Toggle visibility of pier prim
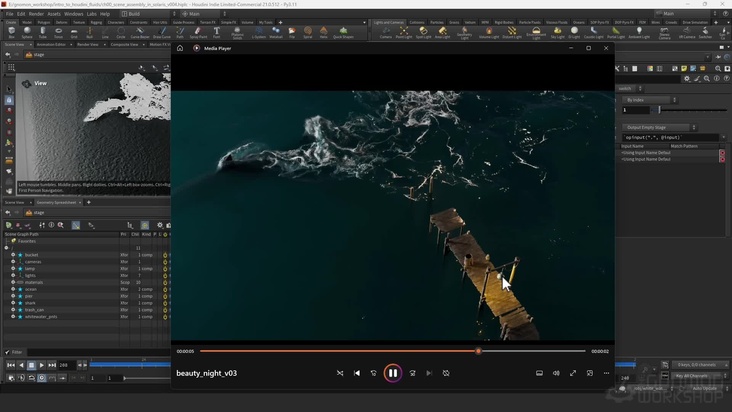Image resolution: width=732 pixels, height=412 pixels. coord(13,296)
